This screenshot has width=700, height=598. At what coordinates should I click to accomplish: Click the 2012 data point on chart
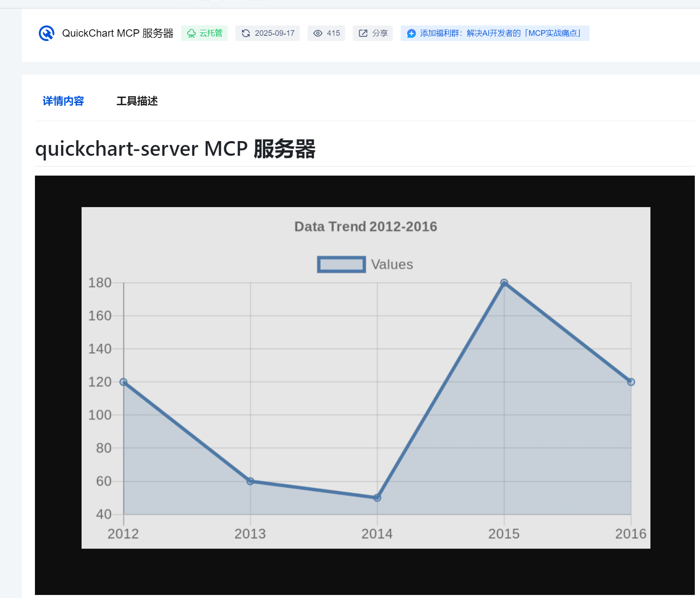[x=123, y=382]
